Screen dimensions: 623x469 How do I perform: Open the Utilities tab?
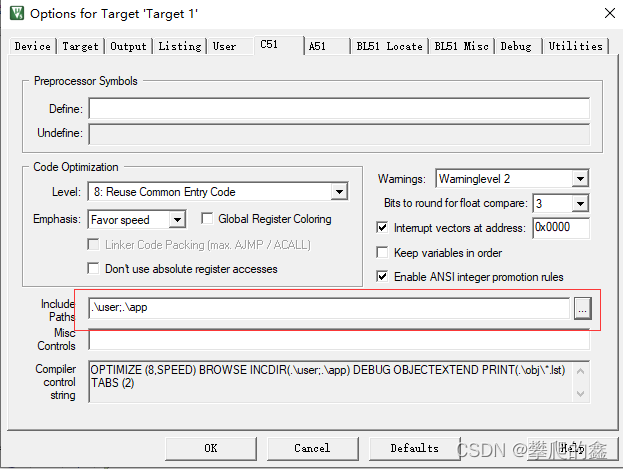coord(576,46)
